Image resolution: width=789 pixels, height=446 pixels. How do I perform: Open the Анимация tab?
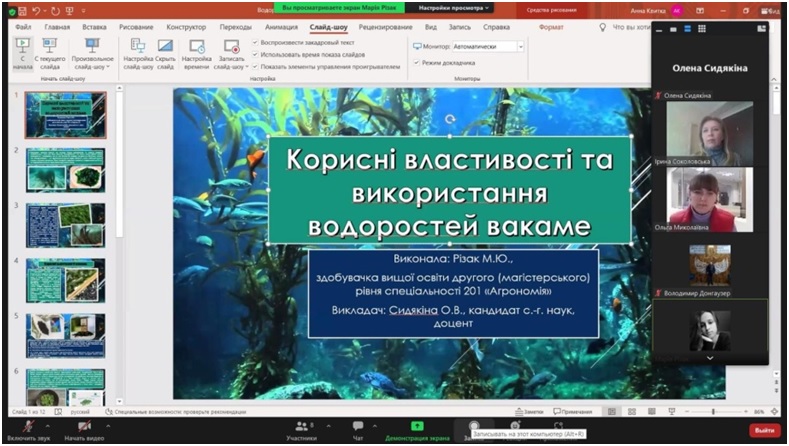pos(281,27)
